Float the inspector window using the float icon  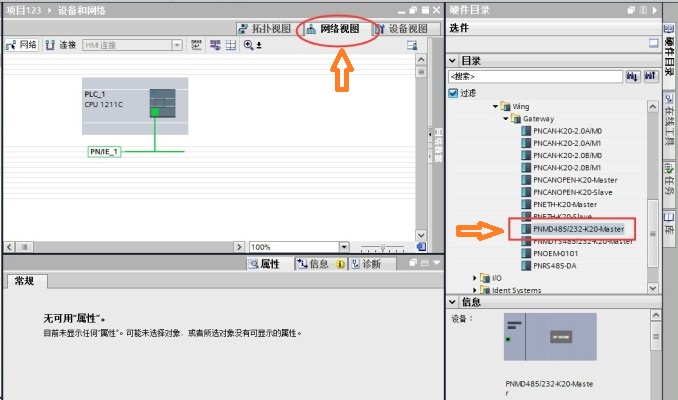click(413, 262)
